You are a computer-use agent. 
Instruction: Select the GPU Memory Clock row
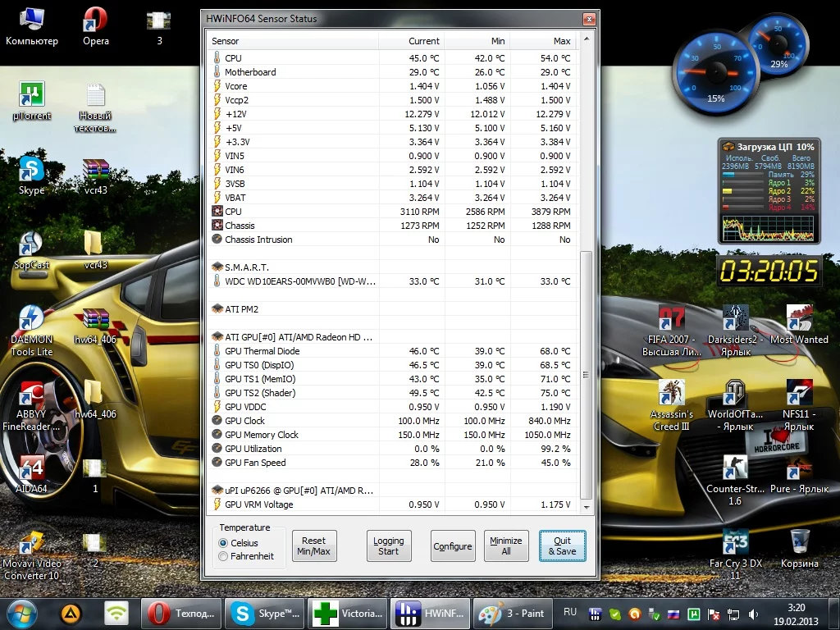[392, 435]
